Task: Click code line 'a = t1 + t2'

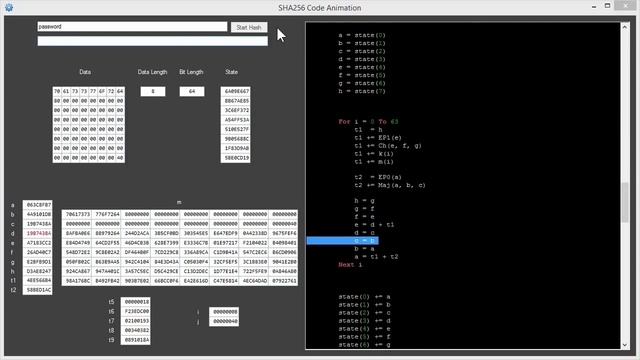Action: click(376, 256)
